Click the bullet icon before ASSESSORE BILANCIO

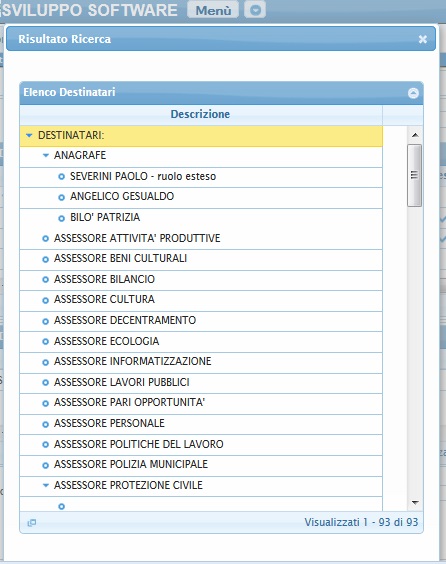point(45,279)
